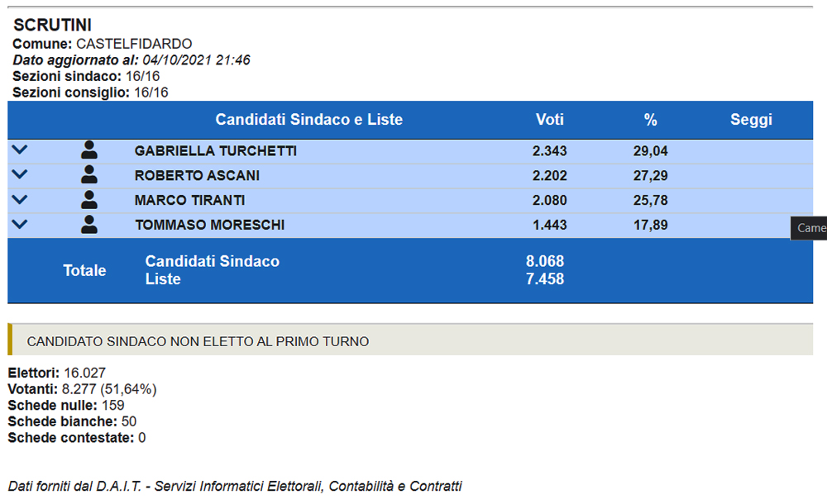The width and height of the screenshot is (827, 504).
Task: Click the 'Candidato sindaco non eletto' notice banner
Action: (x=410, y=340)
